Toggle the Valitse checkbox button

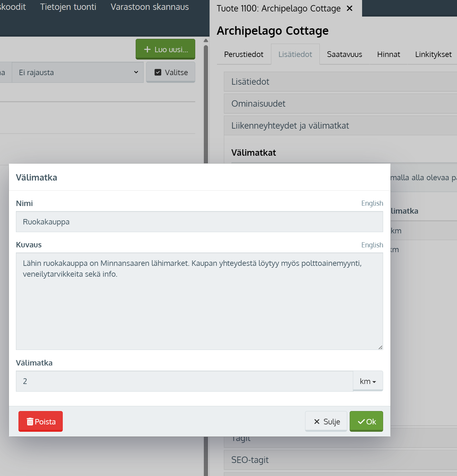(x=171, y=72)
